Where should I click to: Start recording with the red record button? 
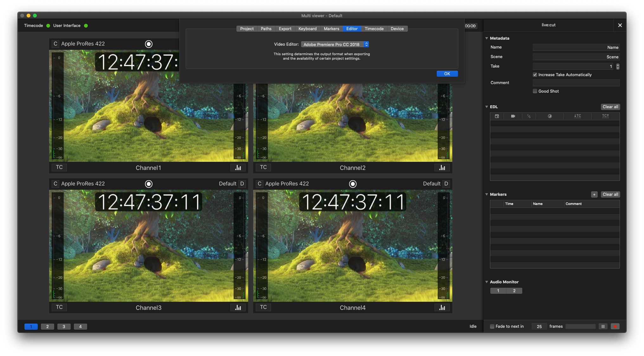point(615,326)
